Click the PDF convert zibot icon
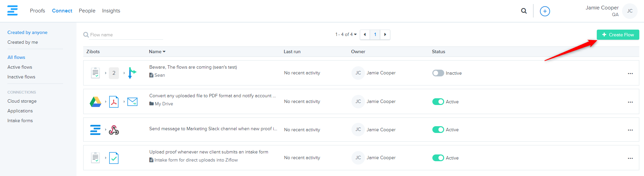This screenshot has width=644, height=176. [x=114, y=102]
